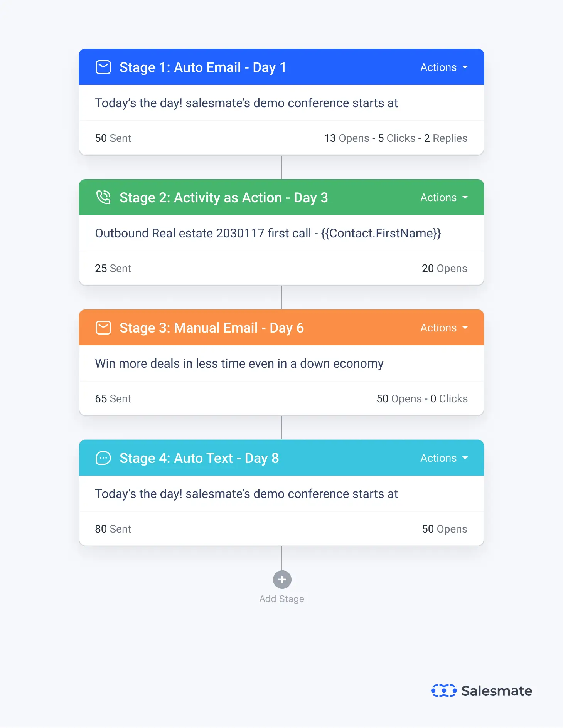This screenshot has height=728, width=563.
Task: Click Stage 3 Manual Email - Day 6 title
Action: [212, 328]
